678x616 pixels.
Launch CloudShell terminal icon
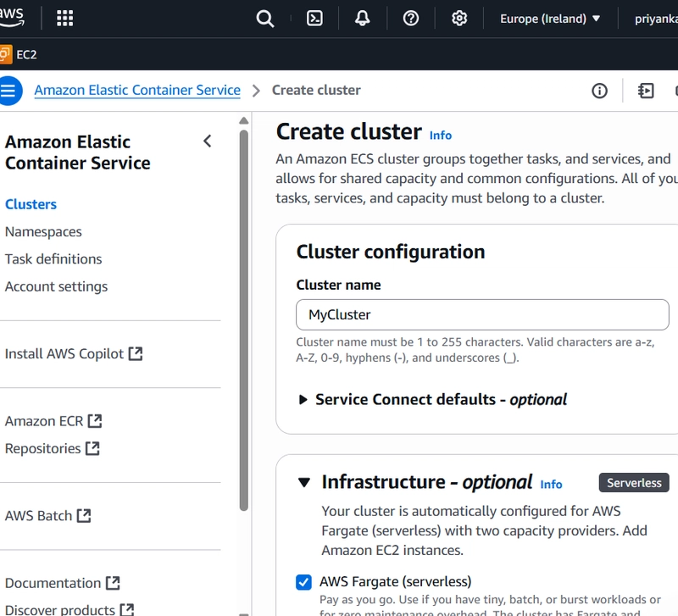[x=314, y=18]
